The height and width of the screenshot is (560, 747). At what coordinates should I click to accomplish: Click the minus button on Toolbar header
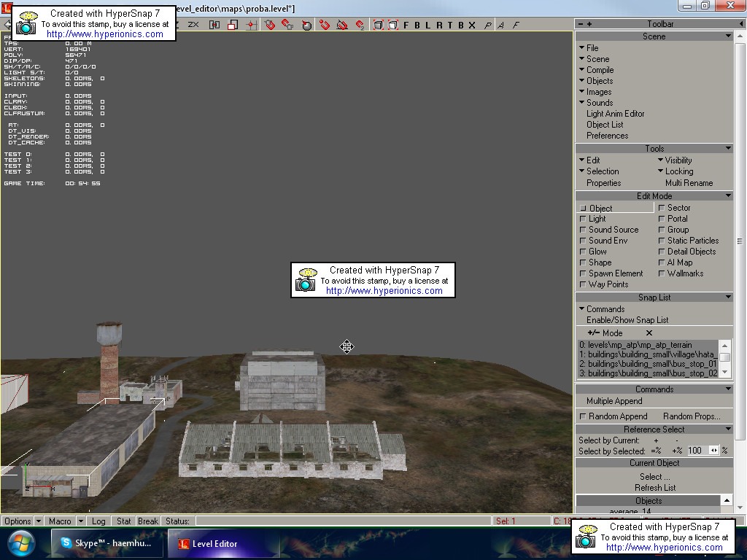point(581,24)
